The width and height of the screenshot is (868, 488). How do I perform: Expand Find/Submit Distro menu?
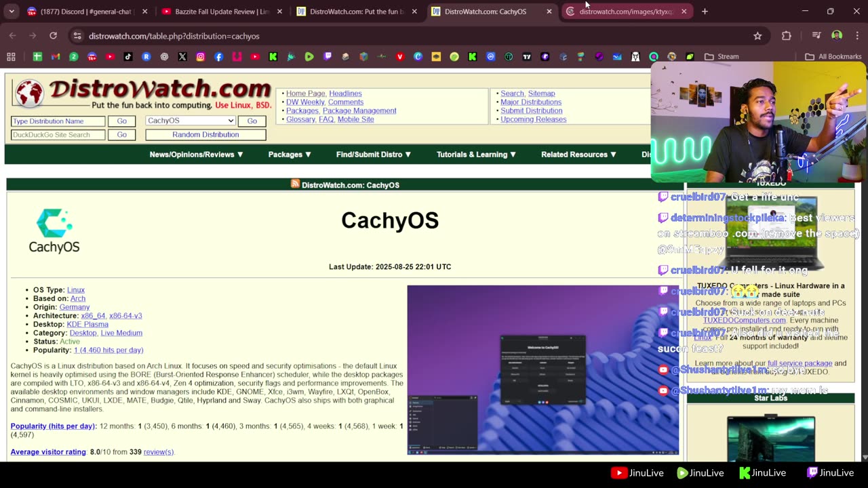[x=374, y=155]
